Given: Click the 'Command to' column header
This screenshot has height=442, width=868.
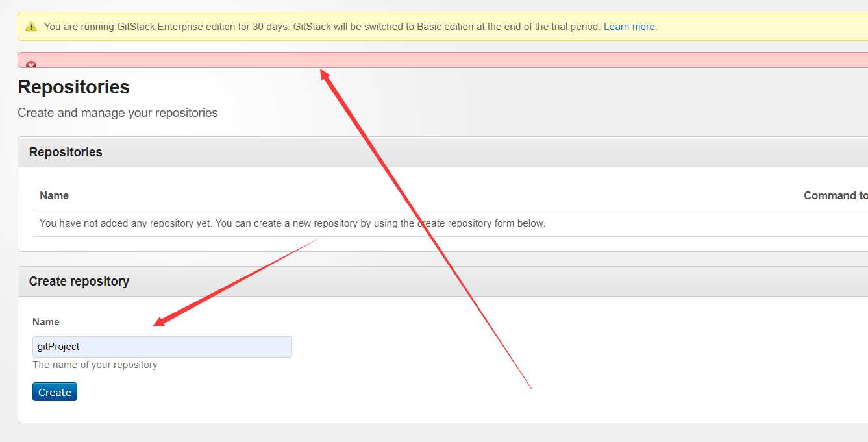Looking at the screenshot, I should [x=836, y=195].
